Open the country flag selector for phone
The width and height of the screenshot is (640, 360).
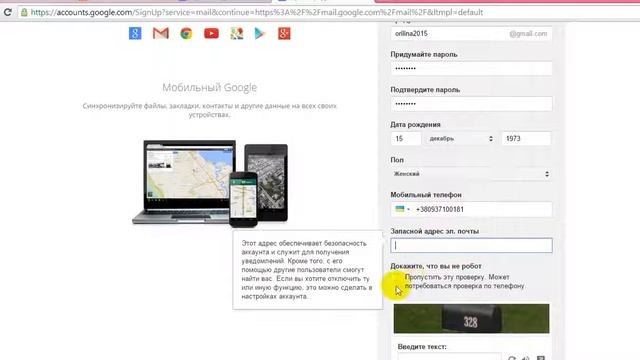click(x=402, y=209)
